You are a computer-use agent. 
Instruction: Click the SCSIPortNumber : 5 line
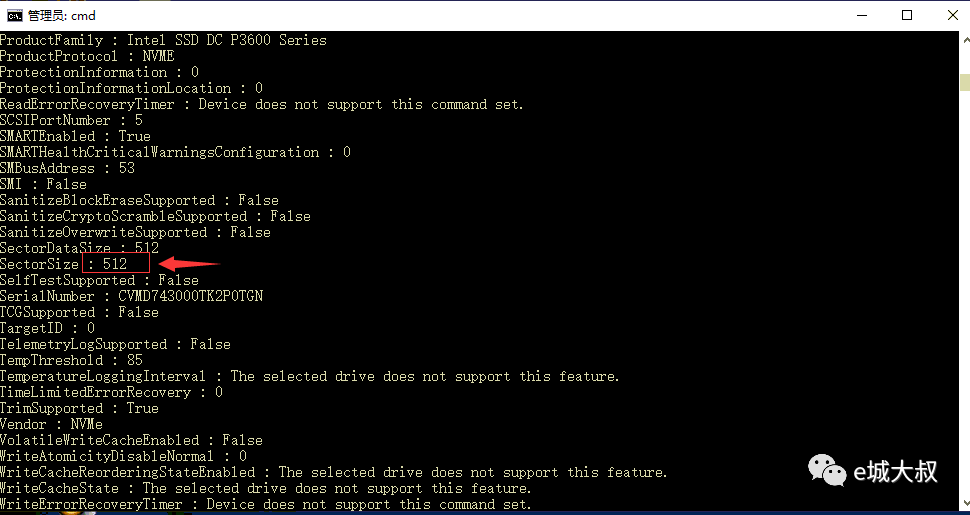point(71,120)
